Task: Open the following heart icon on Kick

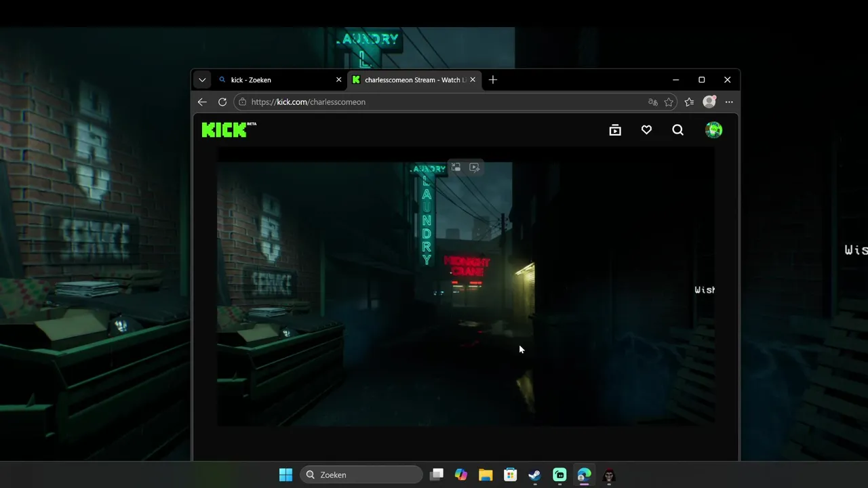Action: pos(646,130)
